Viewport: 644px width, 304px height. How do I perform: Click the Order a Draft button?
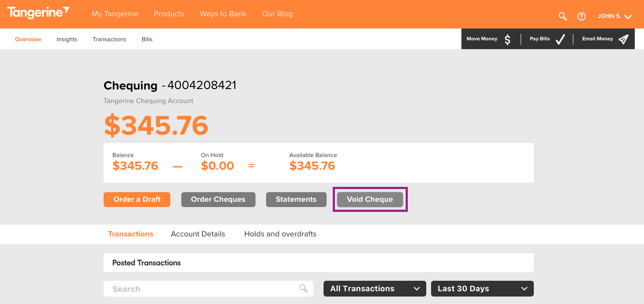(x=137, y=199)
